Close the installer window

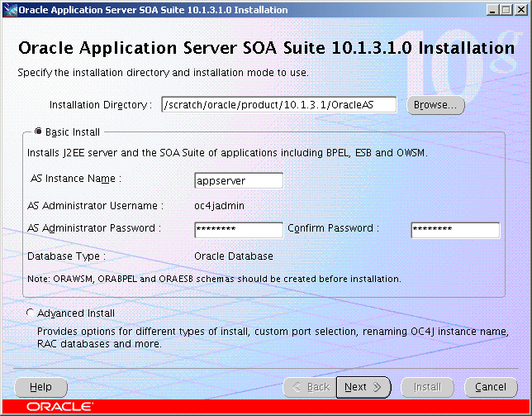click(x=520, y=10)
